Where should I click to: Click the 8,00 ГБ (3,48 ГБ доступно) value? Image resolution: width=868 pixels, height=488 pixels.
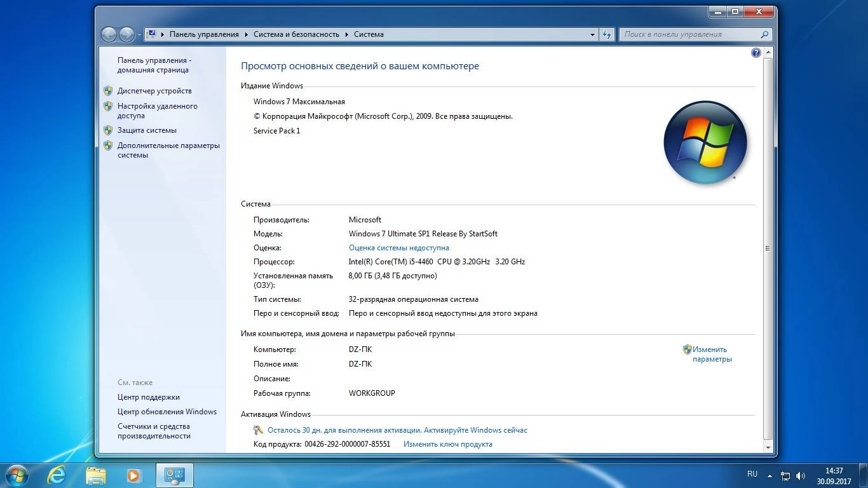click(393, 276)
